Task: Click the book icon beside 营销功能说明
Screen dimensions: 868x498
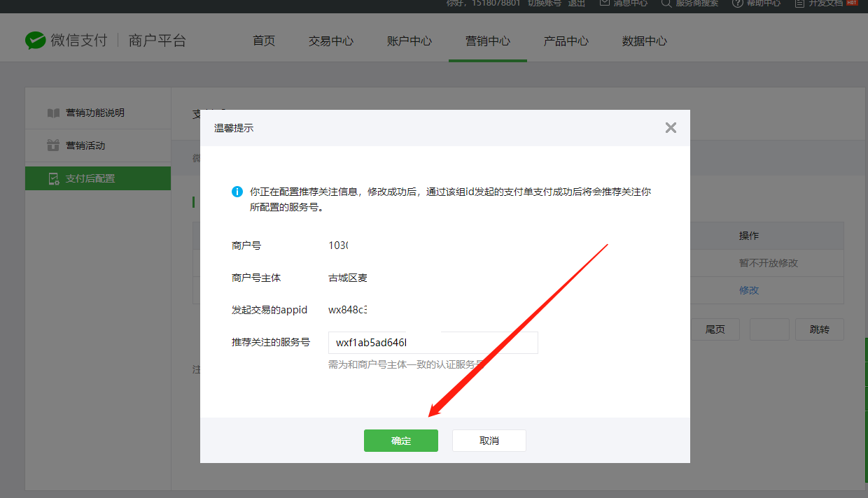Action: [53, 113]
